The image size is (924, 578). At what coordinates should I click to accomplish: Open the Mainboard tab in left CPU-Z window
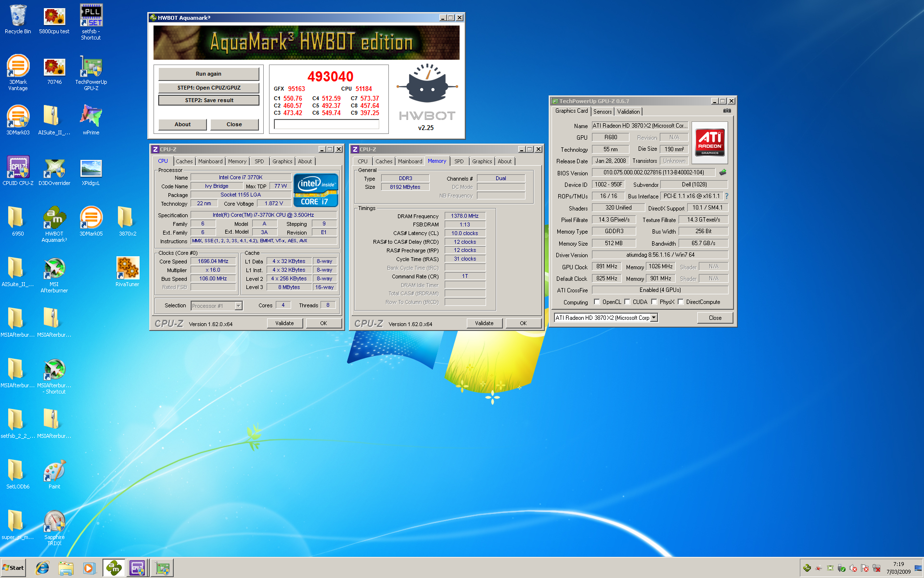click(x=210, y=161)
